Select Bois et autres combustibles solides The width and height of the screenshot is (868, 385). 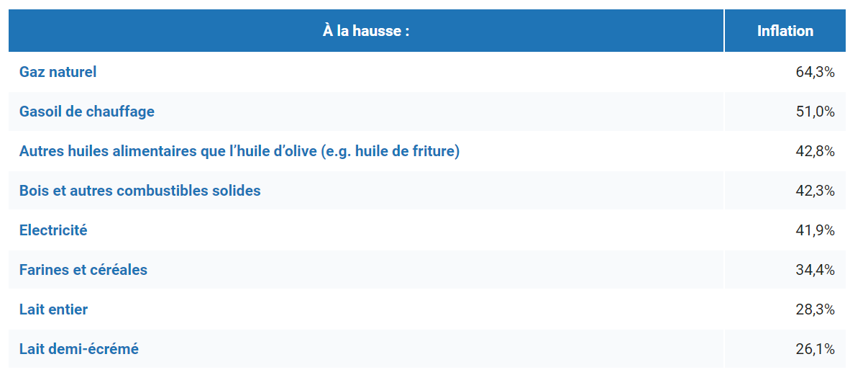point(140,191)
